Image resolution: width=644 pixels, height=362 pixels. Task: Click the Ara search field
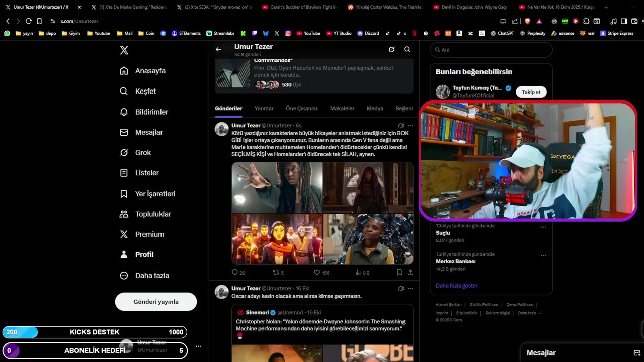click(491, 50)
